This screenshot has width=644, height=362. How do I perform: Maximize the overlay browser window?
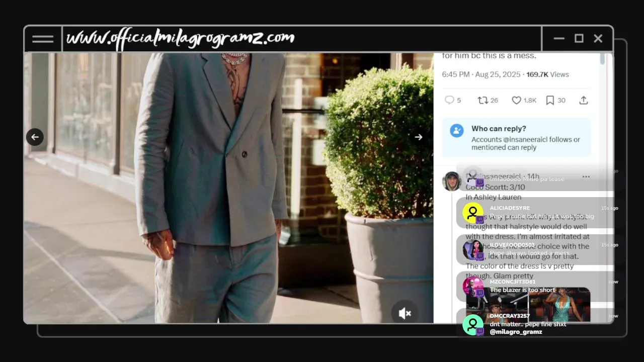(x=579, y=38)
